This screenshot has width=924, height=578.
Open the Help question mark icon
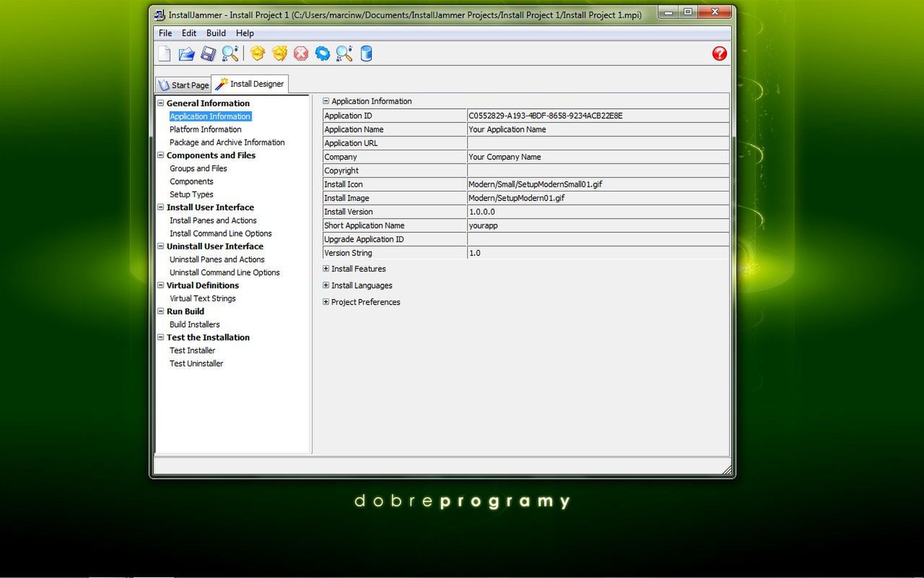718,53
